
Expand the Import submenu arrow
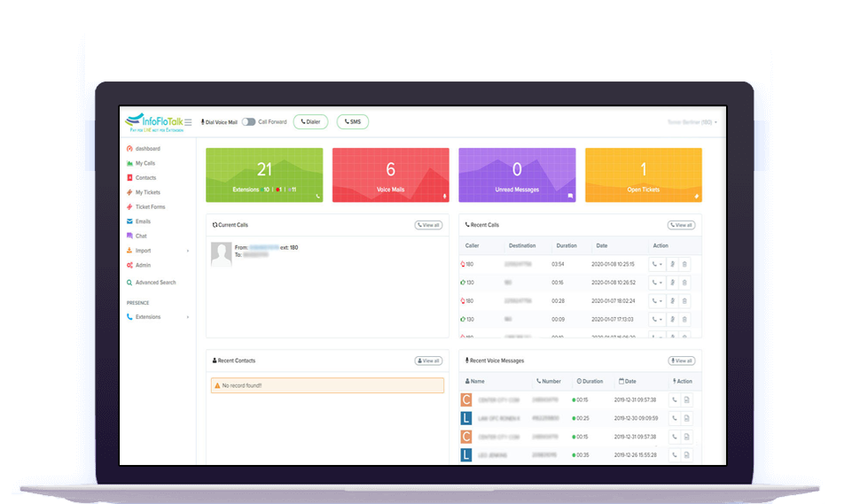(188, 251)
